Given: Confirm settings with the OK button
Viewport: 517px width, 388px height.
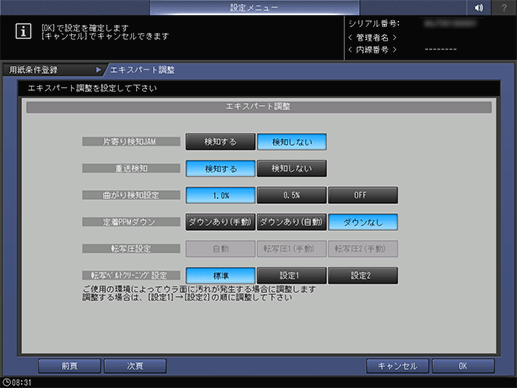Looking at the screenshot, I should pos(463,366).
